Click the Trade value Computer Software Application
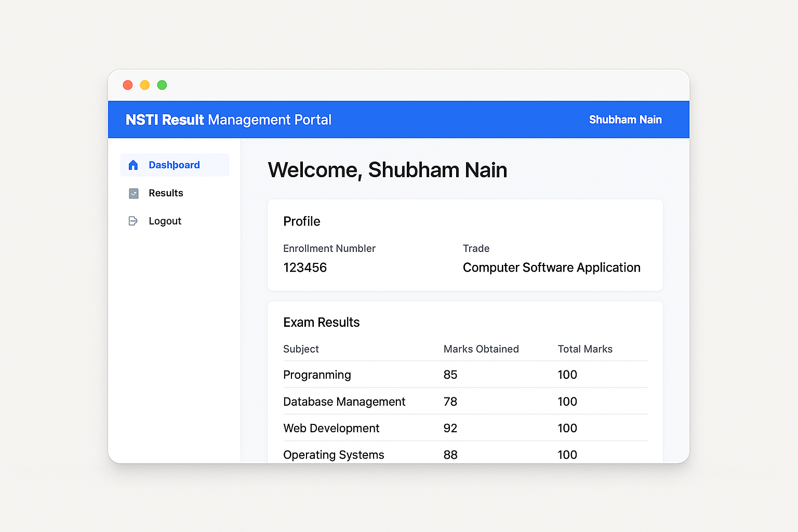798x532 pixels. point(551,268)
